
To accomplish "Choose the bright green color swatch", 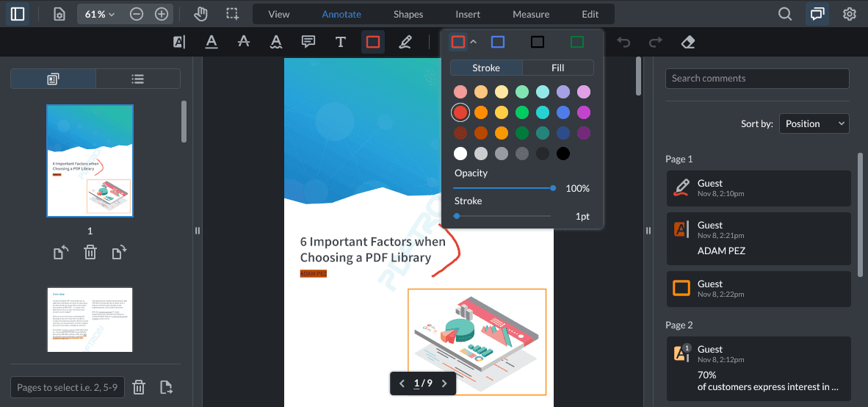I will 522,112.
